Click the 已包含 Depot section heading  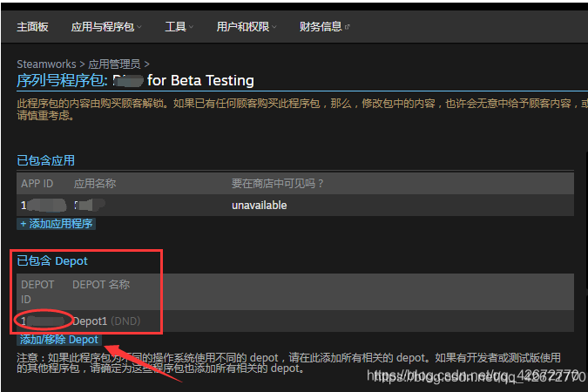click(x=52, y=260)
